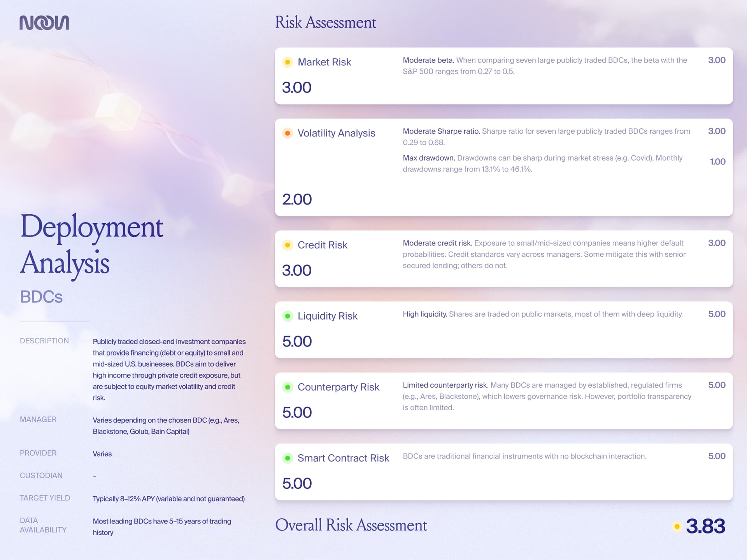747x560 pixels.
Task: Click the green dot beside Liquidity Risk
Action: click(288, 316)
